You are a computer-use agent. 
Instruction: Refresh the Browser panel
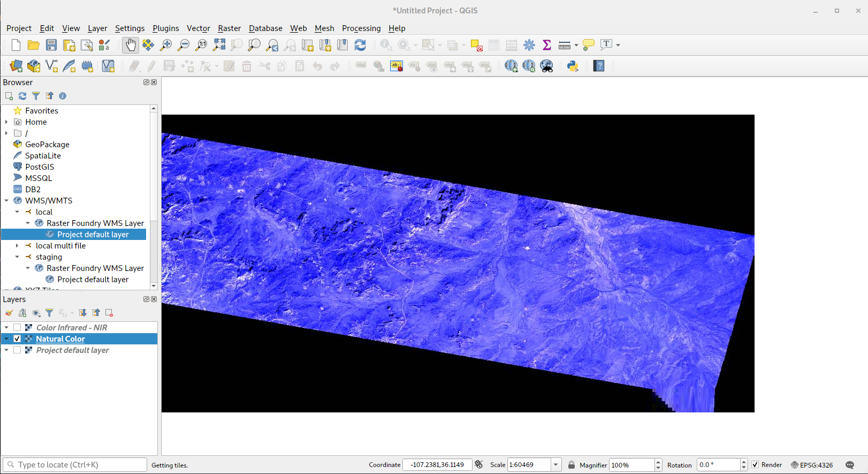(x=22, y=96)
